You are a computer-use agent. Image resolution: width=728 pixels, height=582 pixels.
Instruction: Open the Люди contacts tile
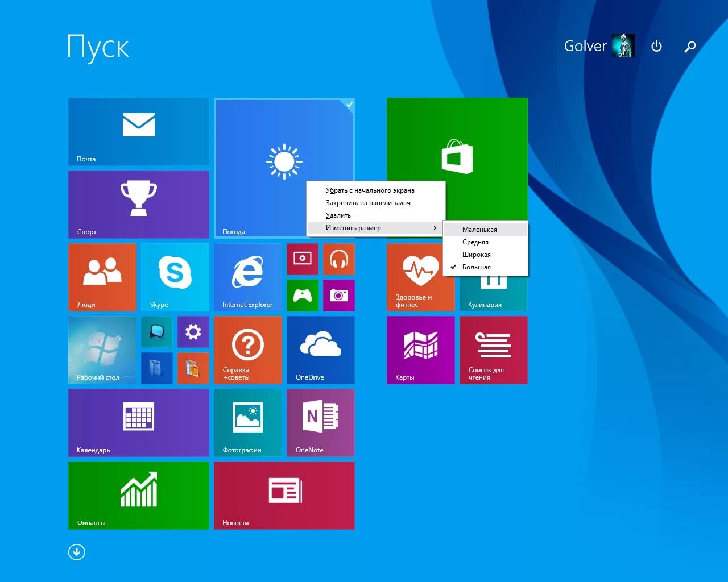click(x=102, y=277)
